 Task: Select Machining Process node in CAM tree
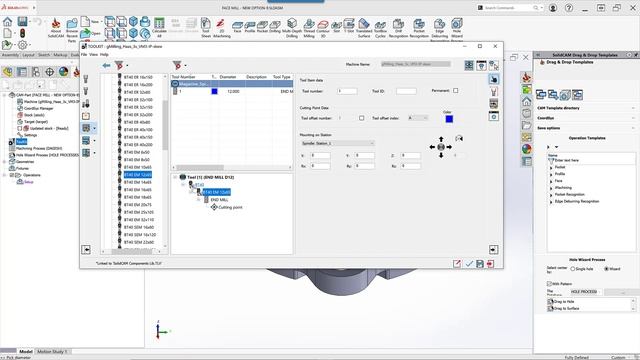click(x=39, y=148)
